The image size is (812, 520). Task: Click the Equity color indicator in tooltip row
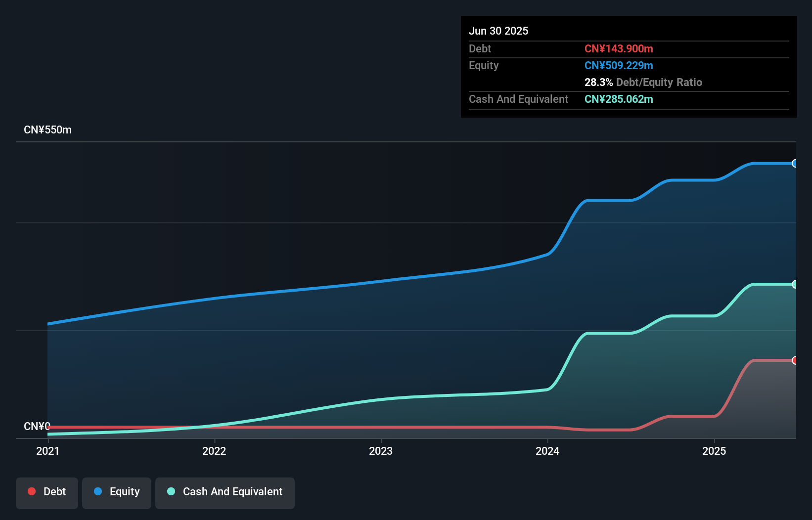[619, 65]
